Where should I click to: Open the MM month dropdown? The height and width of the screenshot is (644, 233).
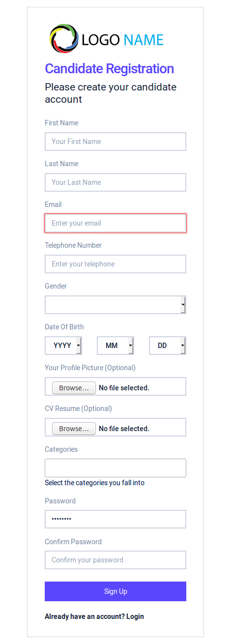(116, 346)
